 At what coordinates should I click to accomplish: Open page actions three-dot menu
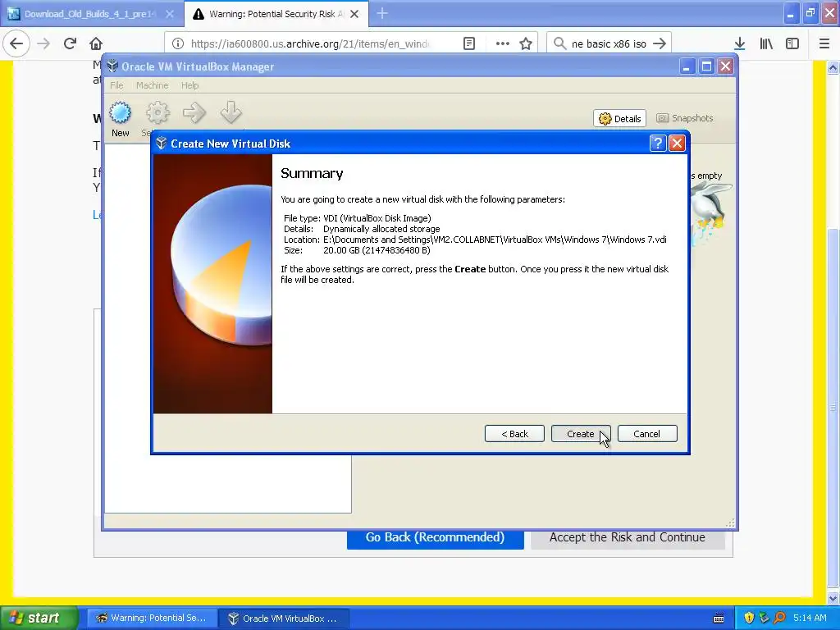503,43
